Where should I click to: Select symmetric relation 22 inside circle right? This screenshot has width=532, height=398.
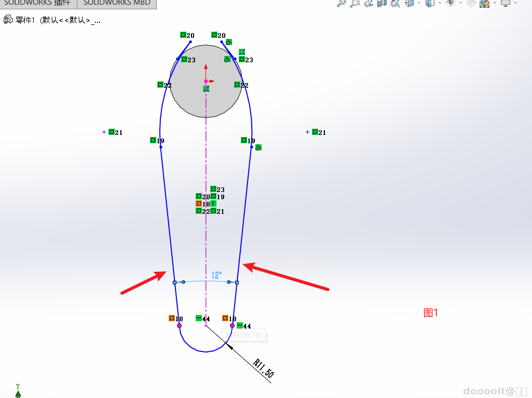coord(237,85)
